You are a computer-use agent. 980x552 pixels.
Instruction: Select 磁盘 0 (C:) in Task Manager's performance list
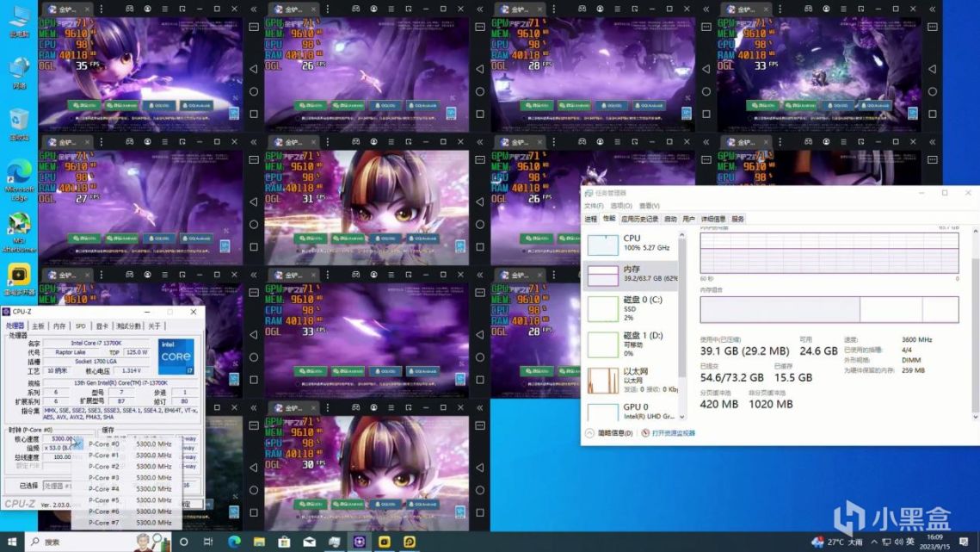tap(632, 309)
